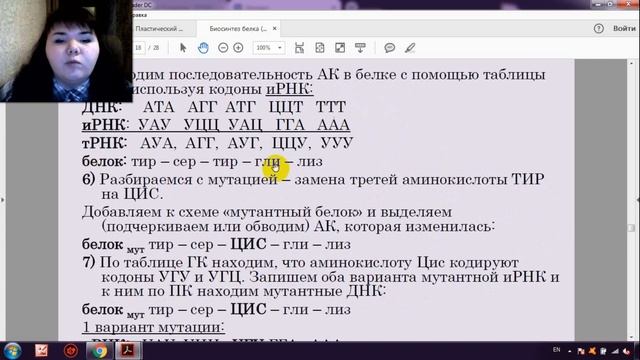This screenshot has width=640, height=360.
Task: Click the vertical scrollbar up arrow
Action: pos(631,64)
